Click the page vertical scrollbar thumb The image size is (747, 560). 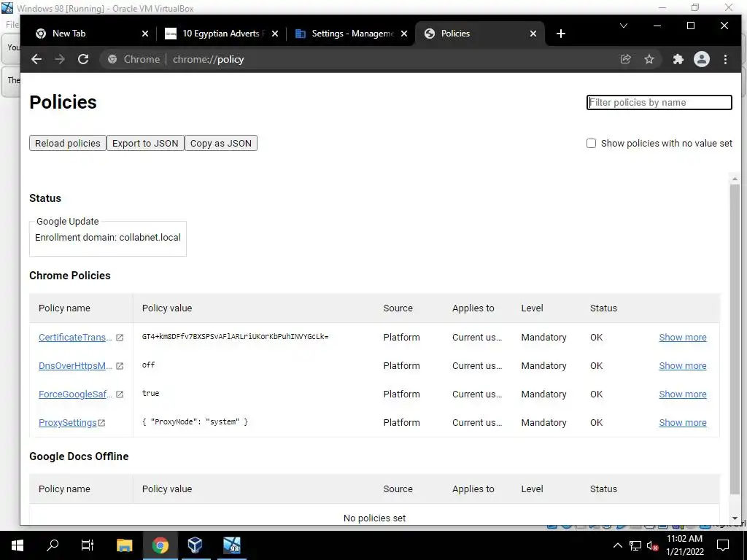click(x=735, y=339)
